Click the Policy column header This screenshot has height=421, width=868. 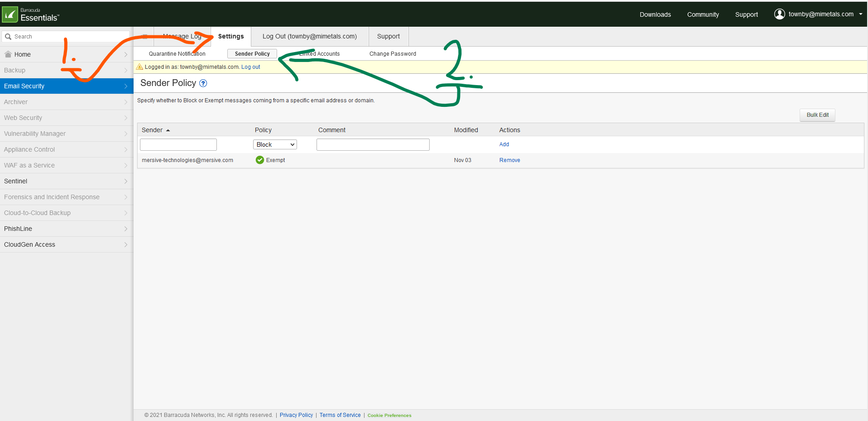point(263,130)
